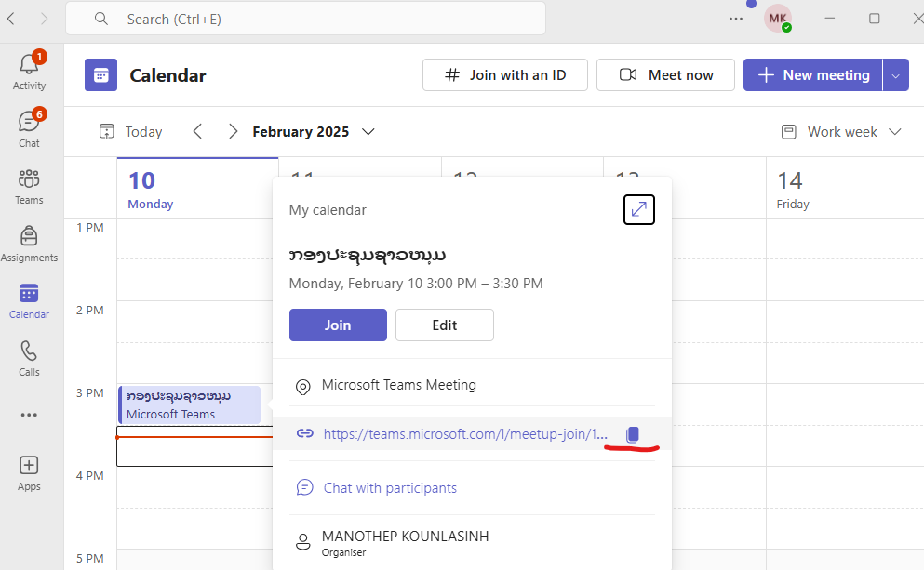Open Calls in the left sidebar
Screen dimensions: 924x570
tap(29, 358)
